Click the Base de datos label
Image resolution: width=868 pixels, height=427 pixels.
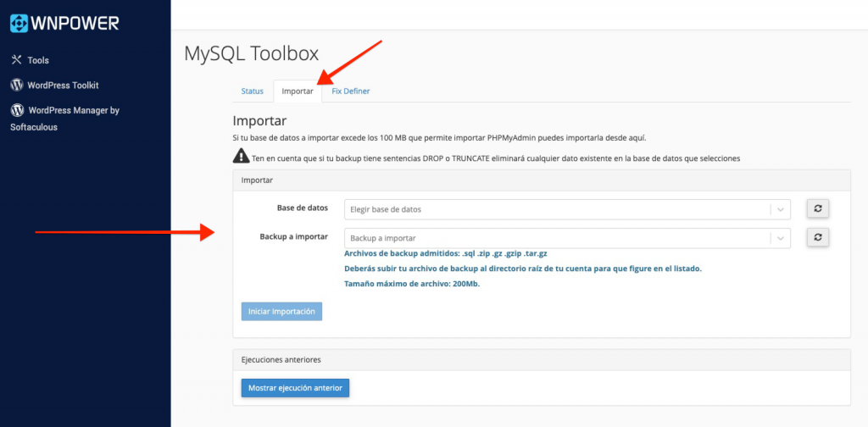[303, 208]
